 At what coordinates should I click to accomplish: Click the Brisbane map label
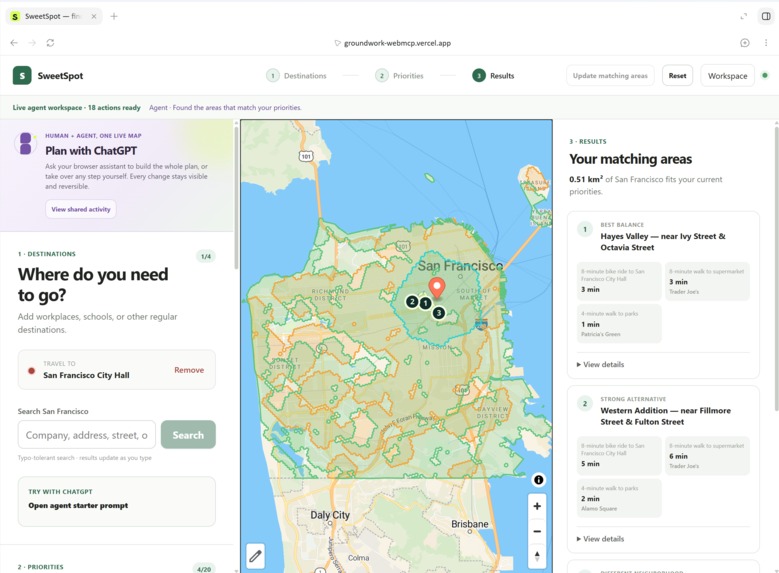[x=469, y=524]
